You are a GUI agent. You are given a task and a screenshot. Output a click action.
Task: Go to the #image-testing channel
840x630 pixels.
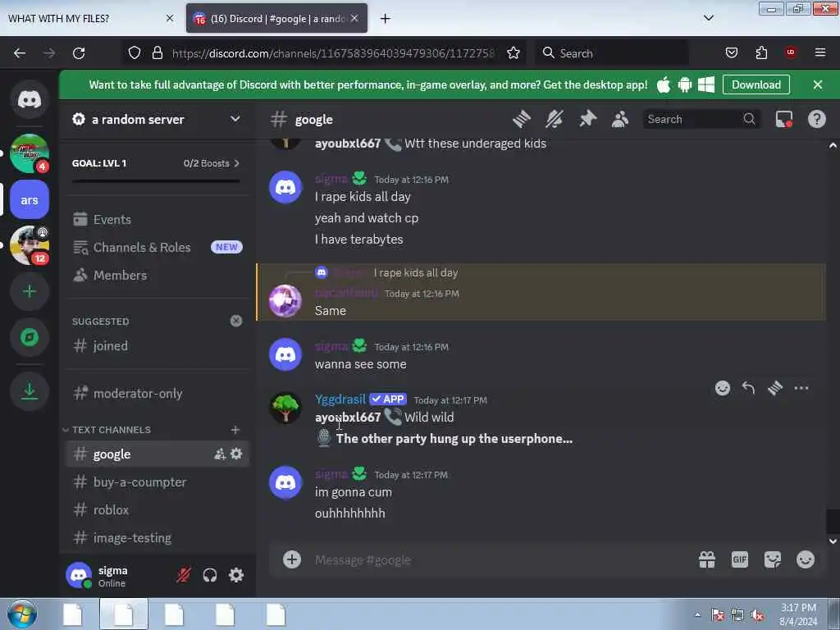pos(157,537)
